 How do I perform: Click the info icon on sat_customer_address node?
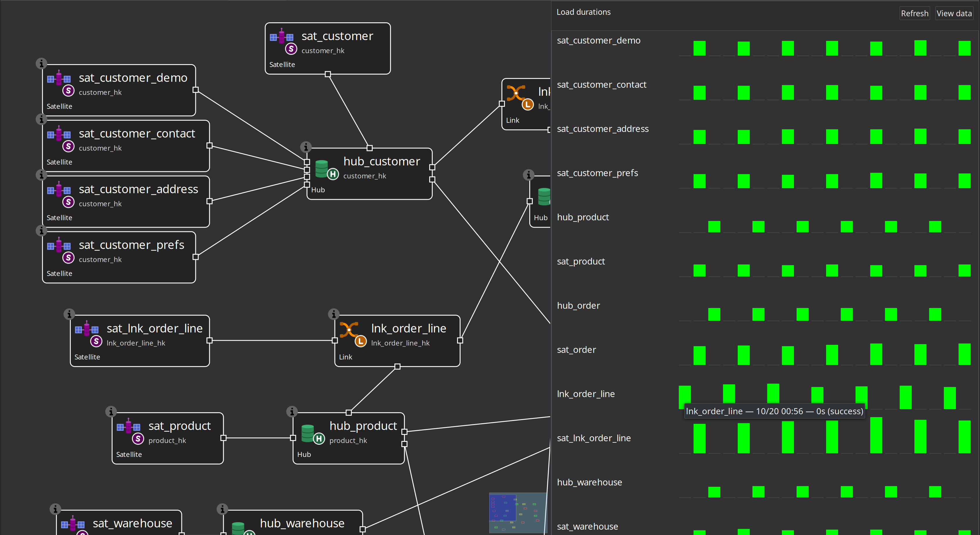pyautogui.click(x=41, y=175)
